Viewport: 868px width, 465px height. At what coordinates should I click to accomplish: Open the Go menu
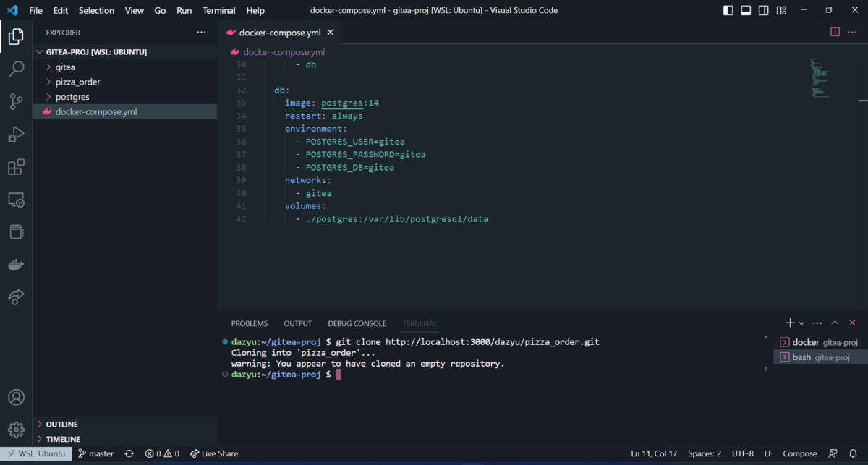(x=160, y=10)
